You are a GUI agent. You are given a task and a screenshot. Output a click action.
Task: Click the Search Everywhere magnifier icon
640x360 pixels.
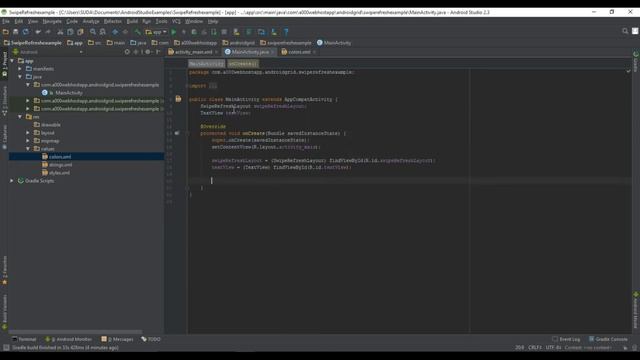click(625, 31)
